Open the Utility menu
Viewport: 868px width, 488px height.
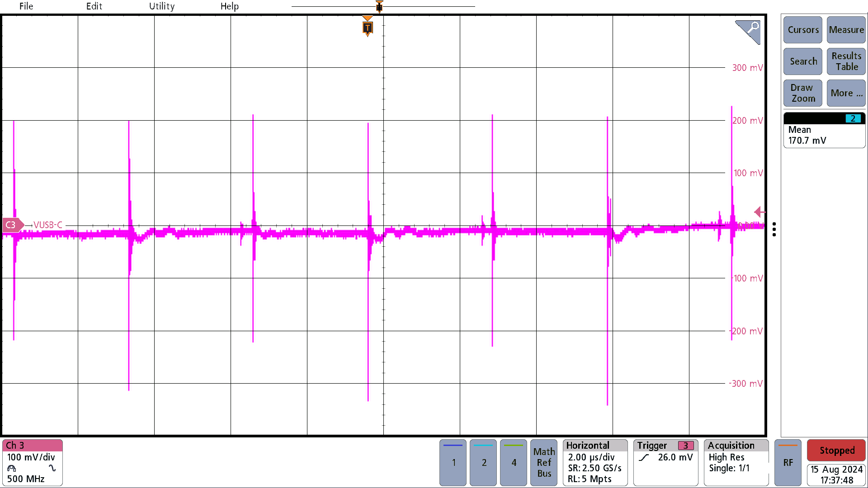162,6
